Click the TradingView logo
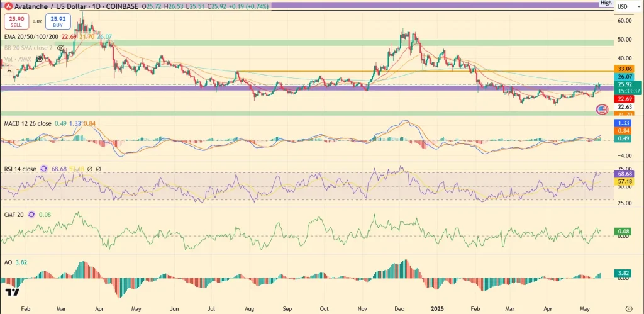644x314 pixels. [13, 292]
